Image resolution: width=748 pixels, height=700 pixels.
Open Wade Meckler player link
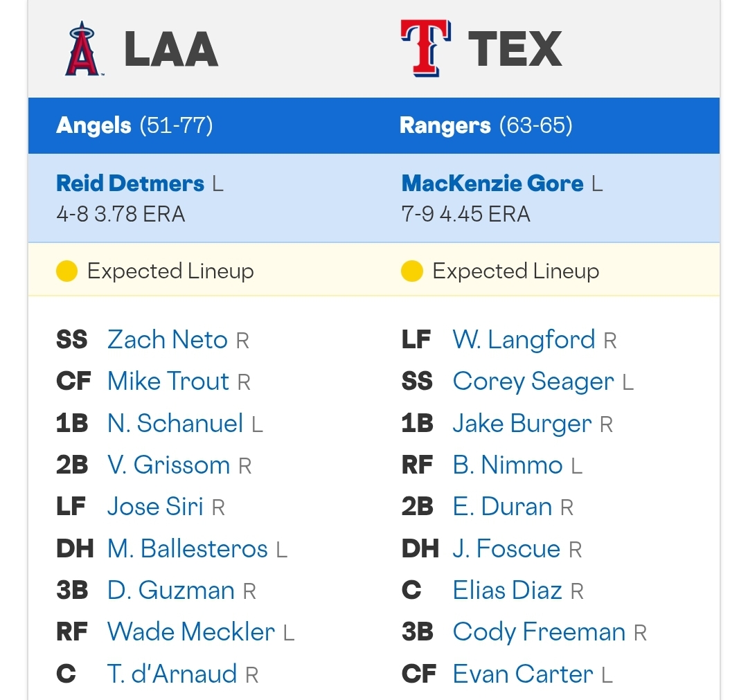191,632
